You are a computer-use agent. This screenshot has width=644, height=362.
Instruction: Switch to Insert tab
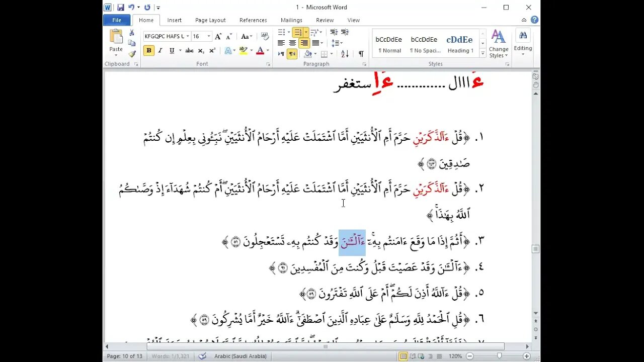coord(175,20)
